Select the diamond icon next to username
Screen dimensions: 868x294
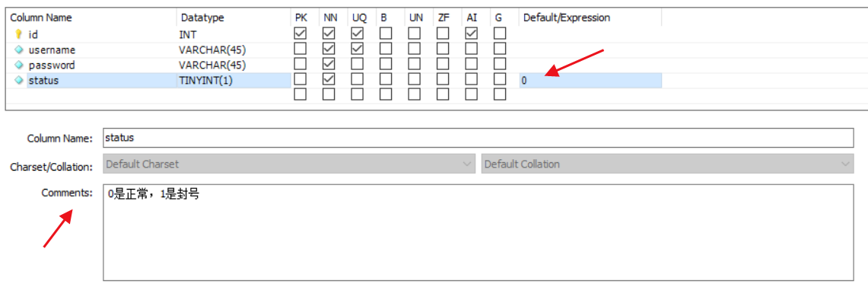(x=18, y=50)
